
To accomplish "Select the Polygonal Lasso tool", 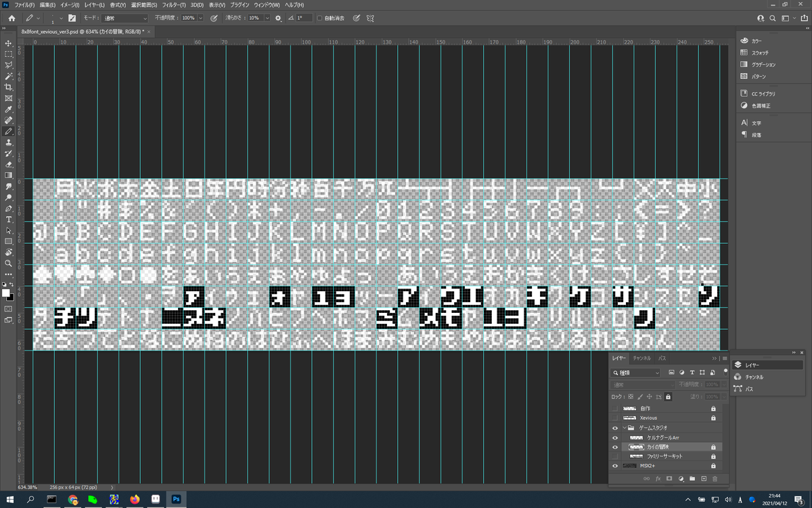I will point(9,65).
